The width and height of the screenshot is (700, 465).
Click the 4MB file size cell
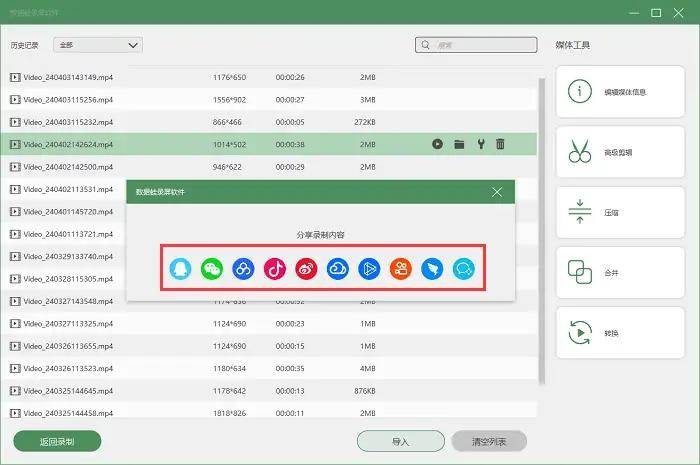[368, 369]
